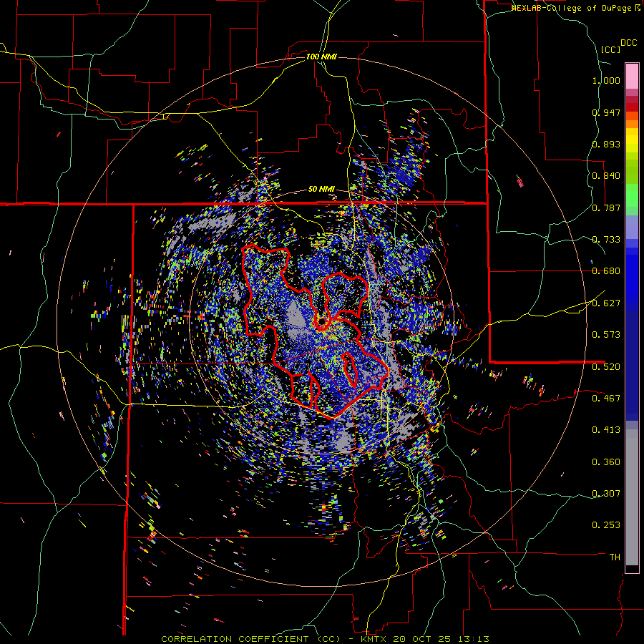644x644 pixels.
Task: Select the 0.680 legend value
Action: 606,271
